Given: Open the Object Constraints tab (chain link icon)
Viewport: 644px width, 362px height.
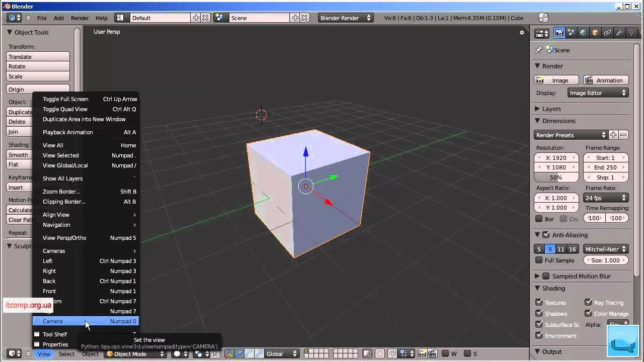Looking at the screenshot, I should click(x=607, y=33).
